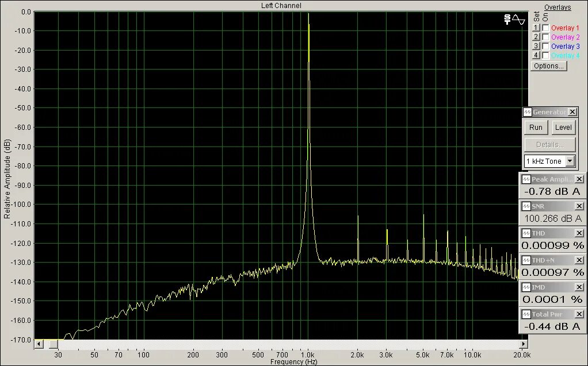Close the Generator panel
This screenshot has height=366, width=588.
(572, 112)
